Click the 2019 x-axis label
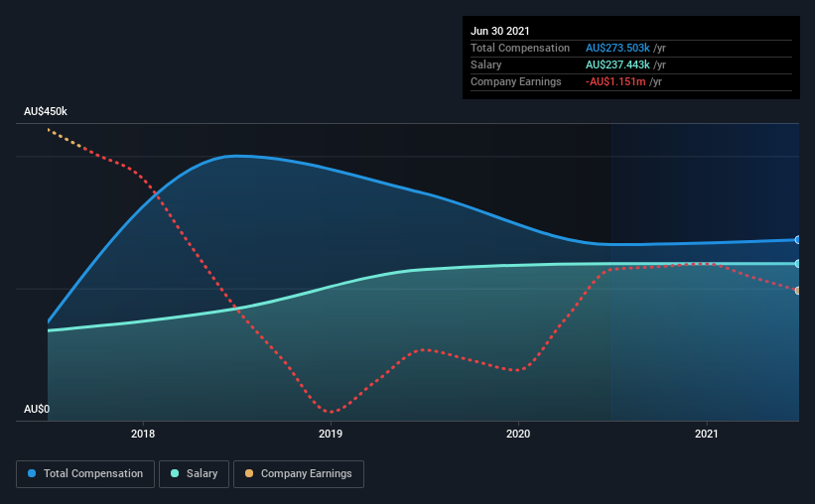The width and height of the screenshot is (815, 504). tap(331, 434)
